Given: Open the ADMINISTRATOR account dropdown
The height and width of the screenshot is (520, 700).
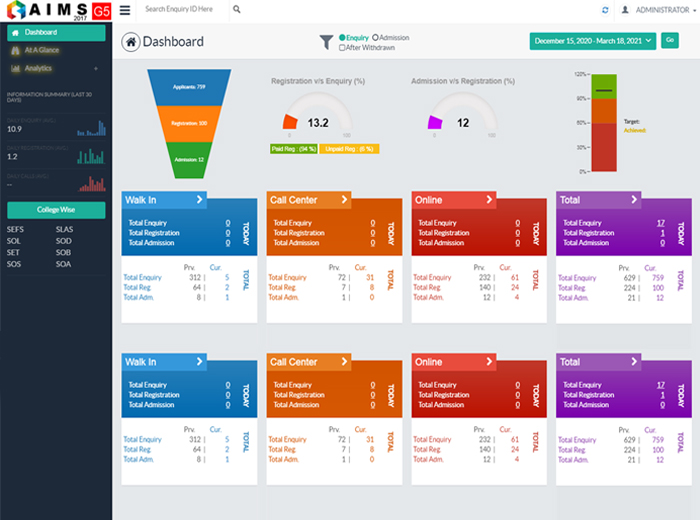Looking at the screenshot, I should pyautogui.click(x=666, y=10).
